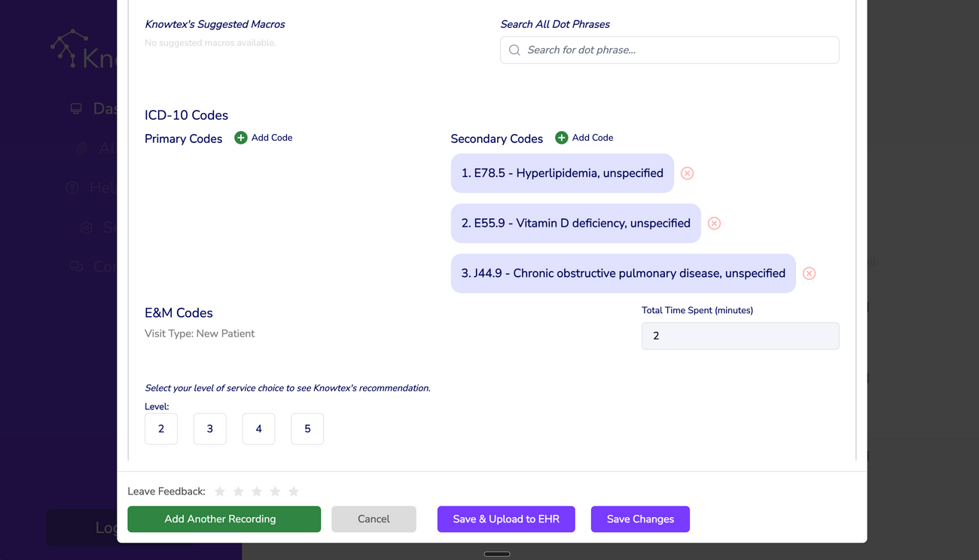Remove the E78.5 Hyperlipidemia code
Screen dimensions: 979x560
coord(687,173)
